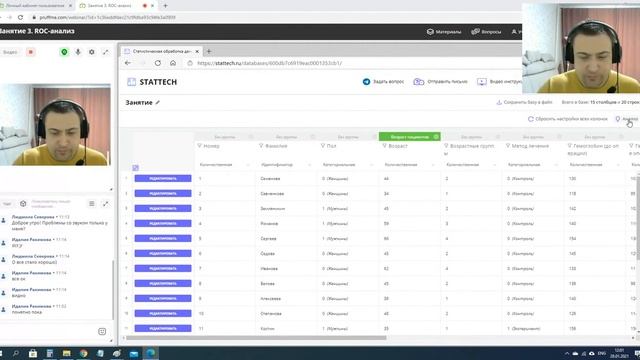Open data type dropdown for Гемоглобин column
Screen dimensions: 640x360
(x=594, y=165)
